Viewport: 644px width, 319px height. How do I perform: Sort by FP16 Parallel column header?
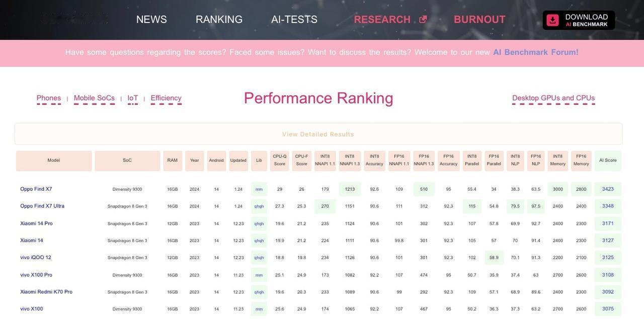tap(494, 161)
